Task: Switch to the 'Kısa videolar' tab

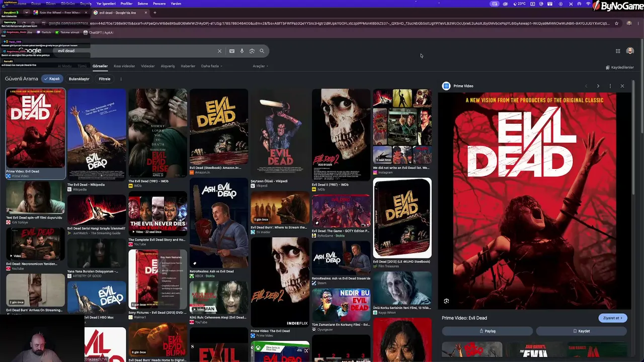Action: click(x=124, y=66)
